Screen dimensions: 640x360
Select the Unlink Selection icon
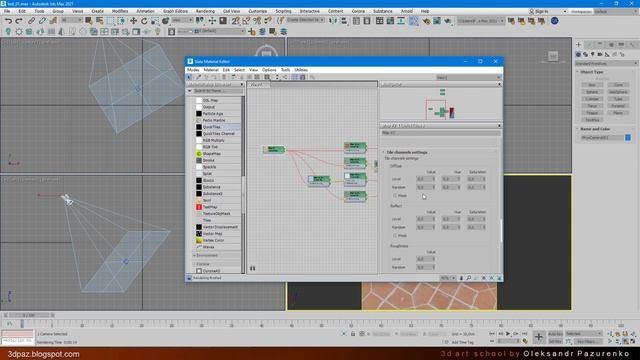click(42, 20)
